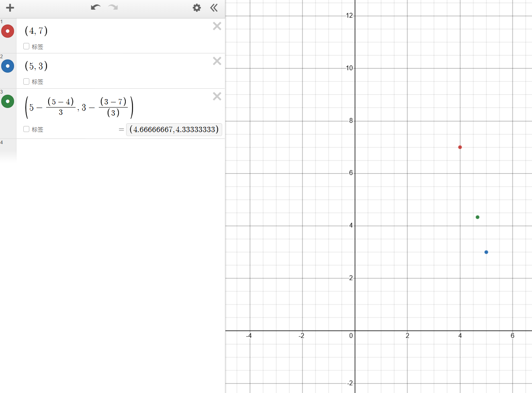Screen dimensions: 532x393
Task: Check the 标签 label box under expression 3
Action: [26, 129]
